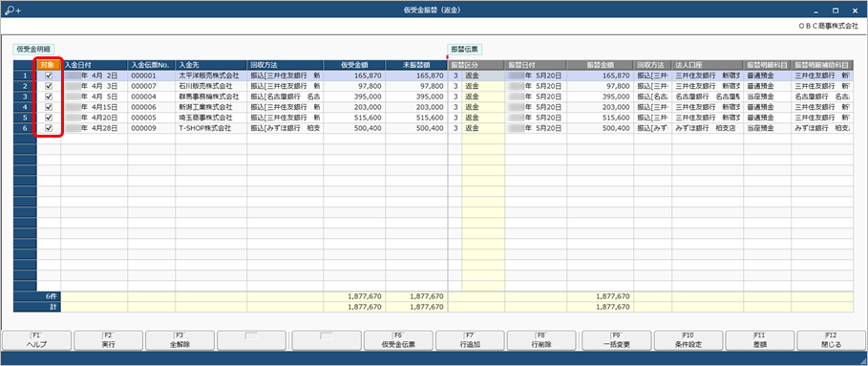
Task: Click the 515,600 振替金額 cell
Action: click(600, 118)
